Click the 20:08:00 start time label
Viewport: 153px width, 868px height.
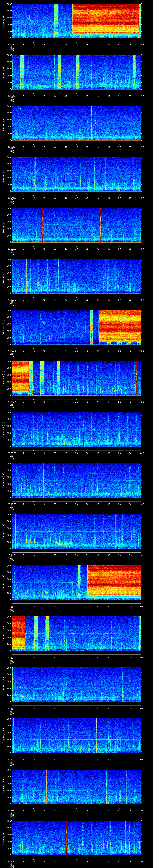coord(12,402)
